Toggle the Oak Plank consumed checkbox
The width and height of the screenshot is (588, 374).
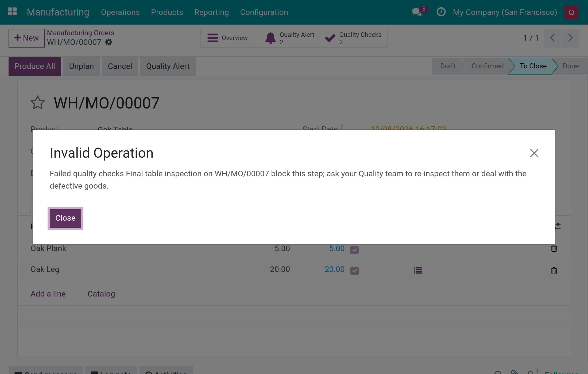pos(354,250)
